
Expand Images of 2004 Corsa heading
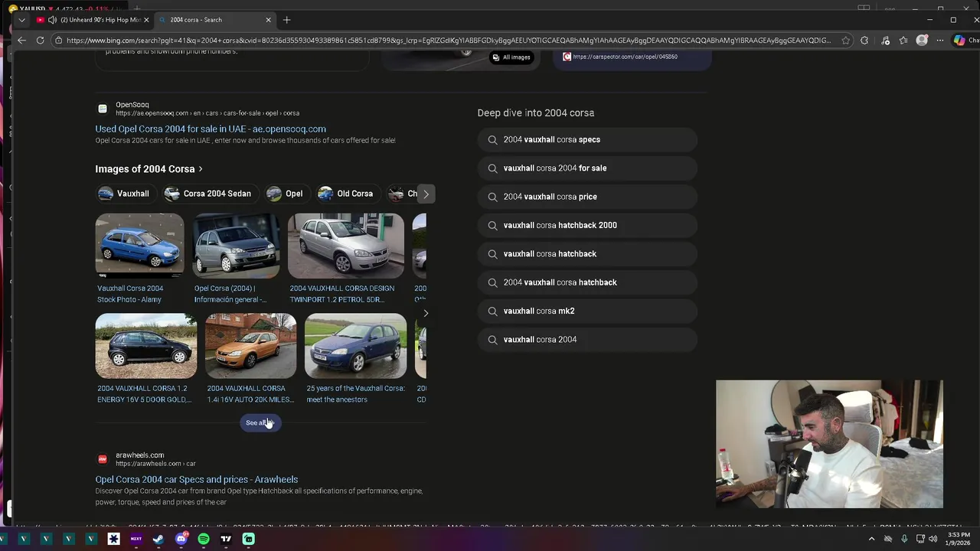149,169
